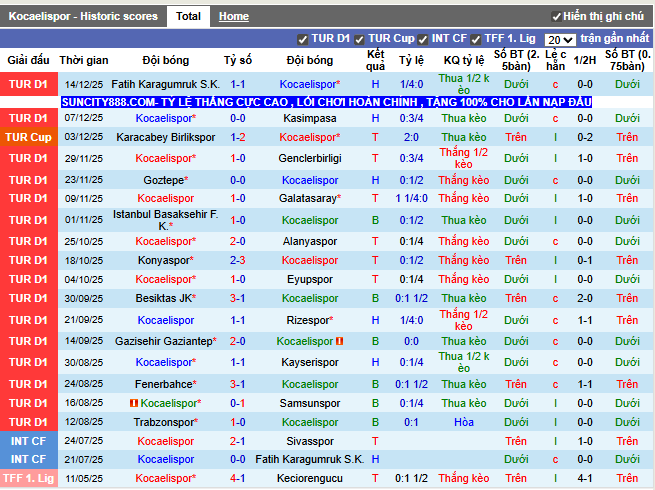Image resolution: width=655 pixels, height=490 pixels.
Task: Open Samsunspor team link
Action: click(310, 404)
